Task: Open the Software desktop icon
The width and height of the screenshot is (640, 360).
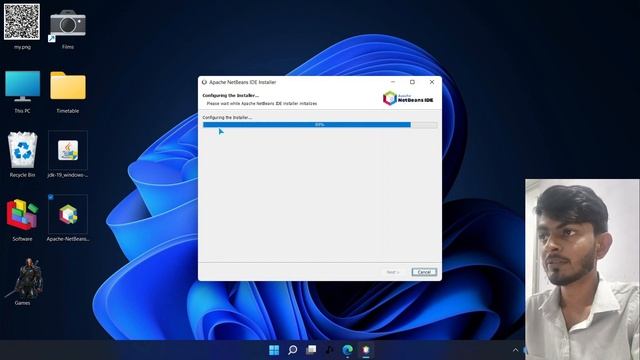Action: click(22, 214)
